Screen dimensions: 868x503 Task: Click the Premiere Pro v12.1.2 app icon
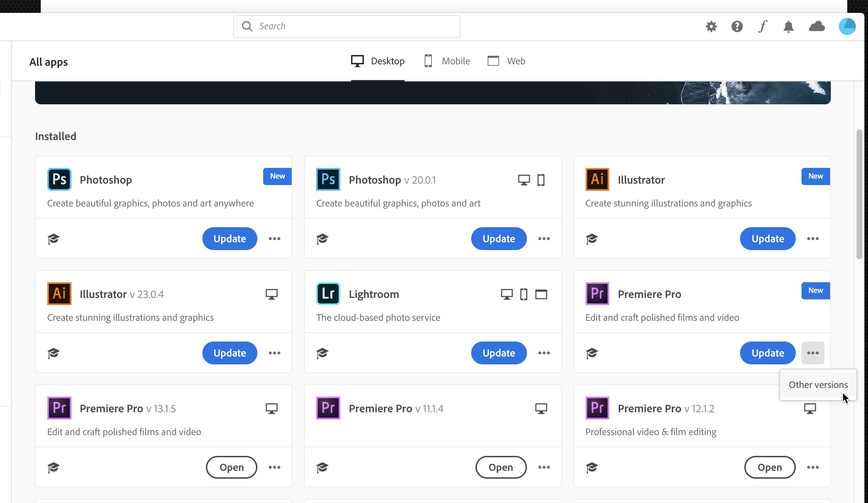597,408
